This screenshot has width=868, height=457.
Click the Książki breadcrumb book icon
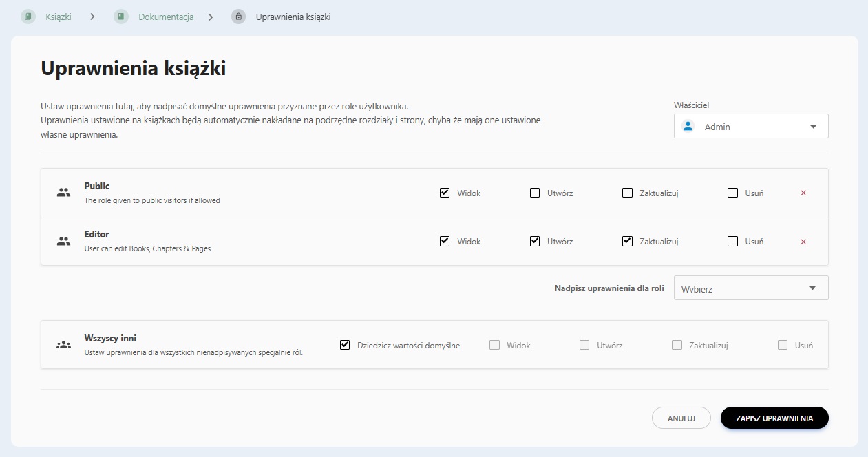click(x=28, y=17)
